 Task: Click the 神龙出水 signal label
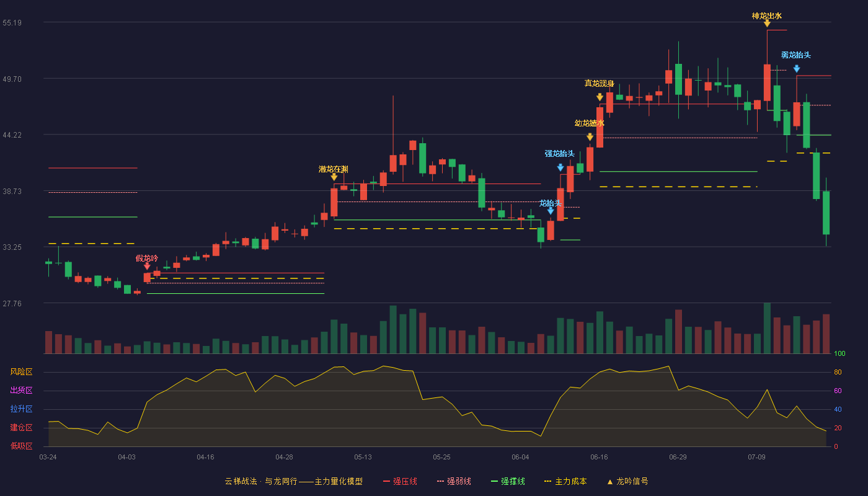click(x=767, y=16)
